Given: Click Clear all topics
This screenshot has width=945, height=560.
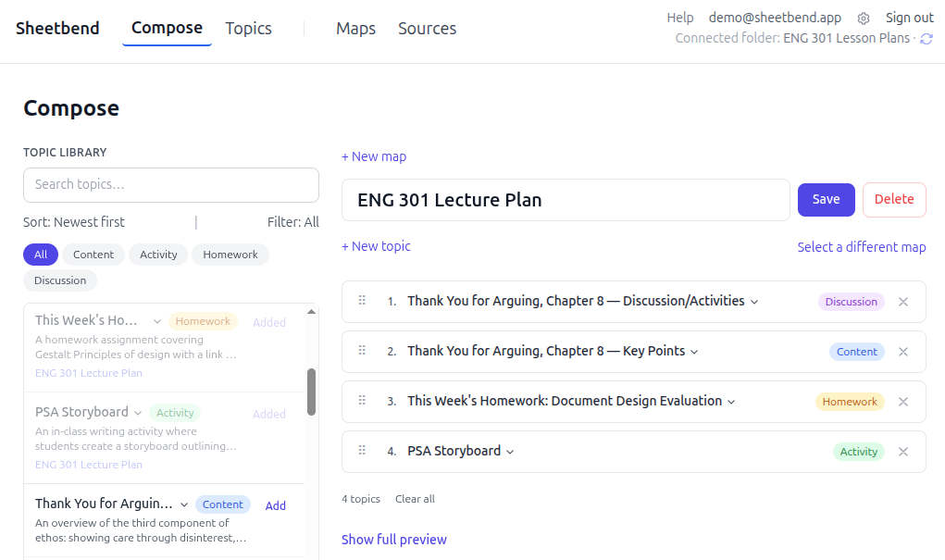Looking at the screenshot, I should 415,499.
